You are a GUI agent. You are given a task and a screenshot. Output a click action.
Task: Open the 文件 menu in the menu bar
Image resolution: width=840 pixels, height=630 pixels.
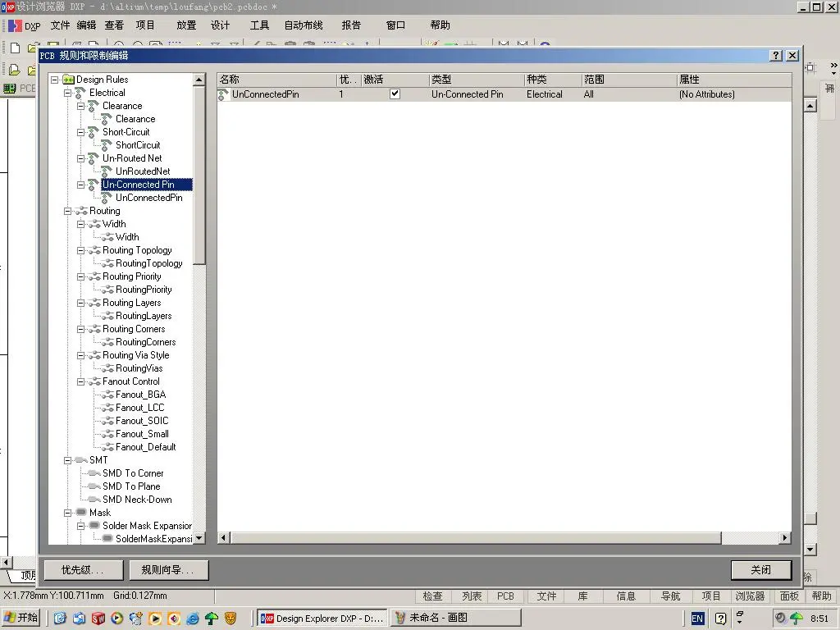60,25
